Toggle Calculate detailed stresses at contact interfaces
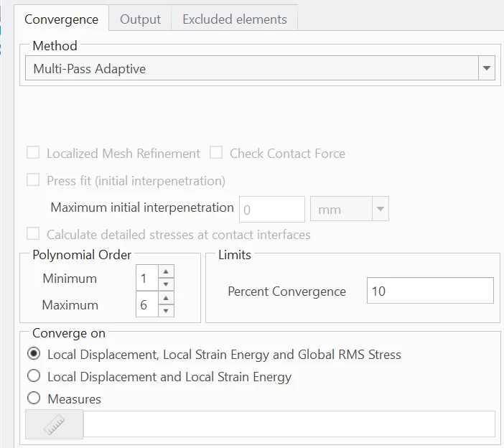 click(33, 233)
